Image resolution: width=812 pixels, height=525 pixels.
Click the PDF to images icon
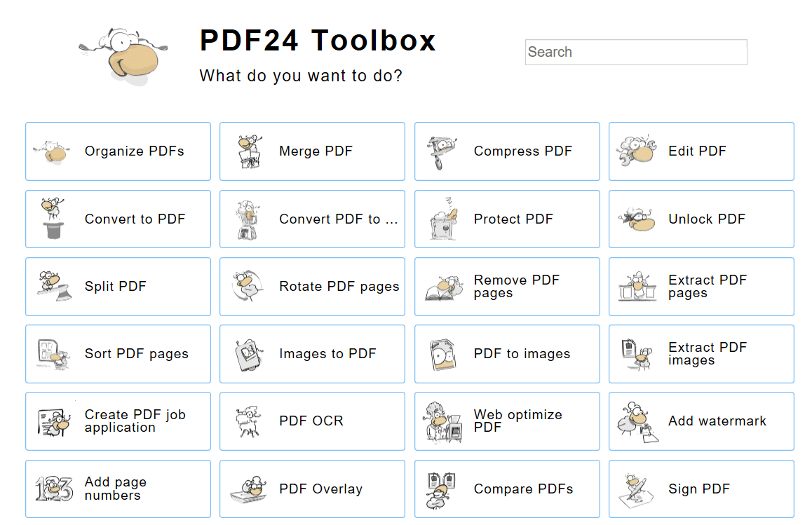(442, 355)
